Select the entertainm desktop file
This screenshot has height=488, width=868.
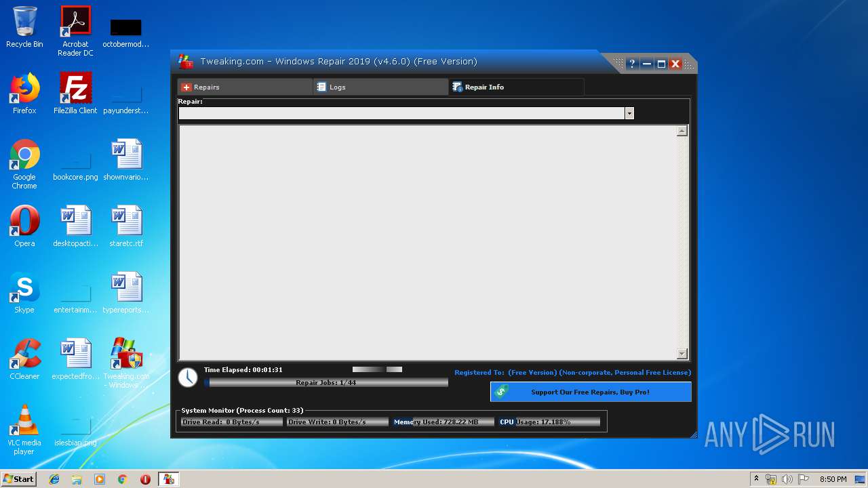[x=75, y=297]
